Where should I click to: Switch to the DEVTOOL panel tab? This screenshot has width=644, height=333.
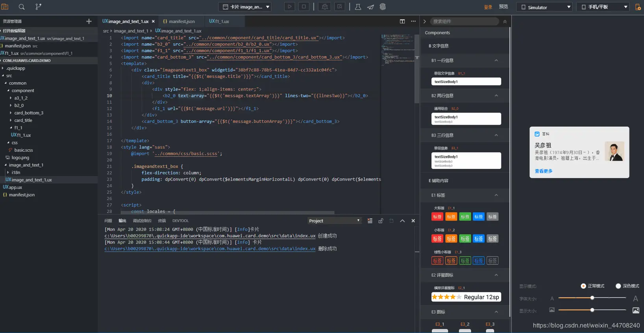click(180, 221)
